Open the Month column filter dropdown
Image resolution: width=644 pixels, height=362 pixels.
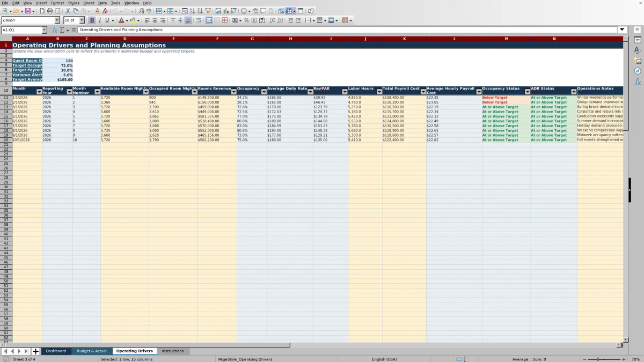39,92
